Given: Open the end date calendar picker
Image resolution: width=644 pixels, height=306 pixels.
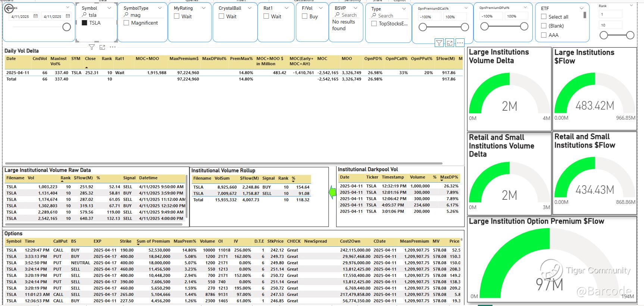Looking at the screenshot, I should click(68, 16).
